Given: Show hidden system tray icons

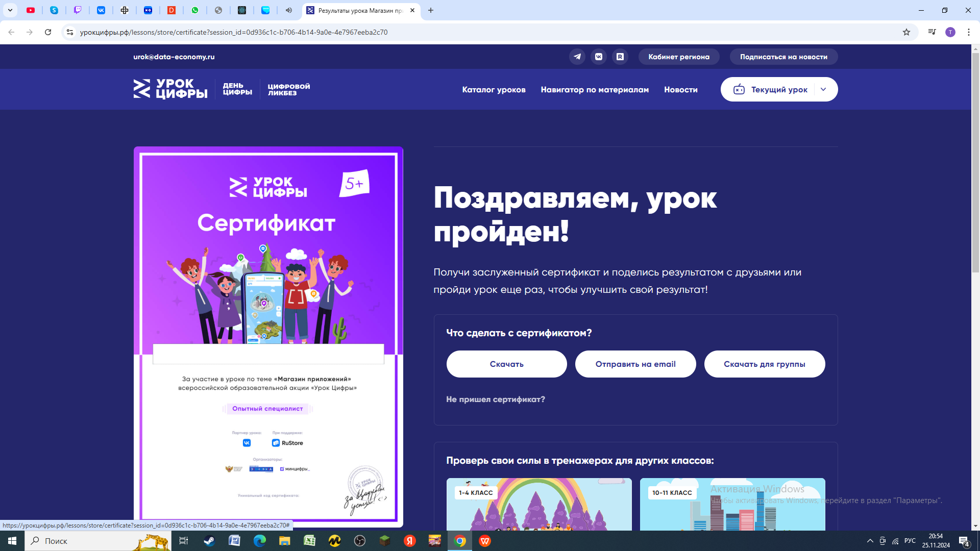Looking at the screenshot, I should (x=870, y=541).
